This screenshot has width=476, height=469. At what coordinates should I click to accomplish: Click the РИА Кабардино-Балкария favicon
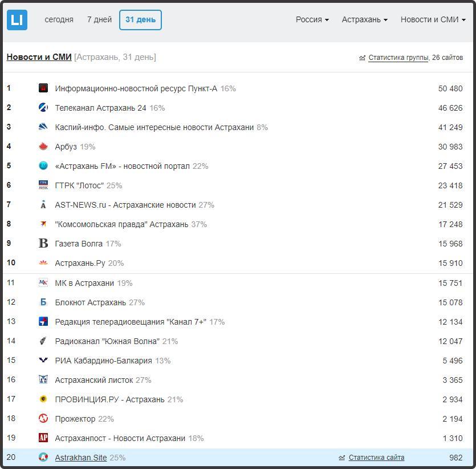43,360
